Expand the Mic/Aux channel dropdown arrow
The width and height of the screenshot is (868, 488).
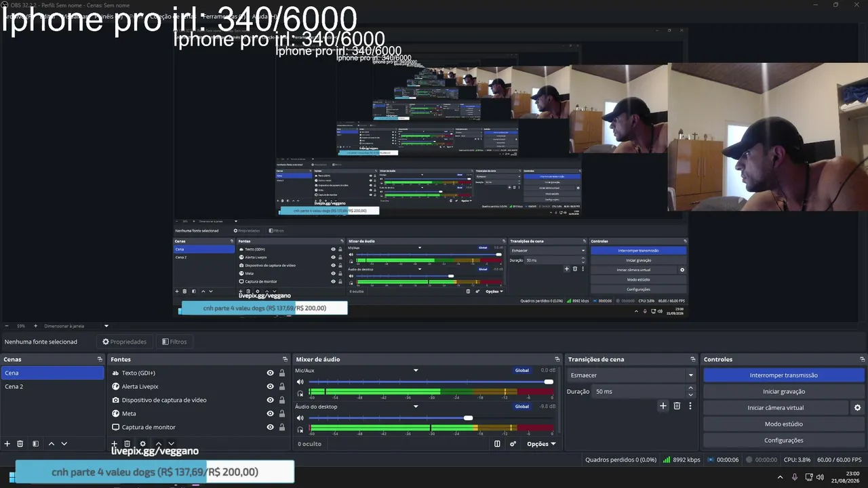(416, 371)
